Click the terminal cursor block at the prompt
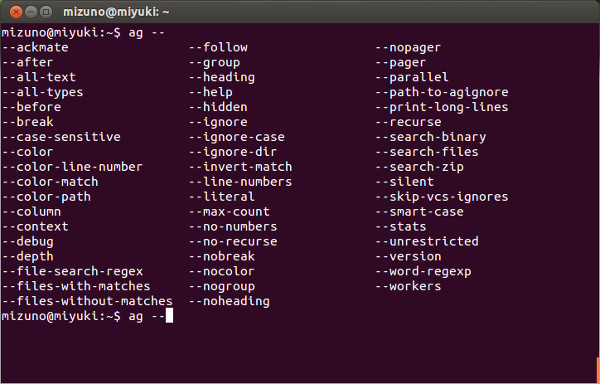 tap(169, 316)
